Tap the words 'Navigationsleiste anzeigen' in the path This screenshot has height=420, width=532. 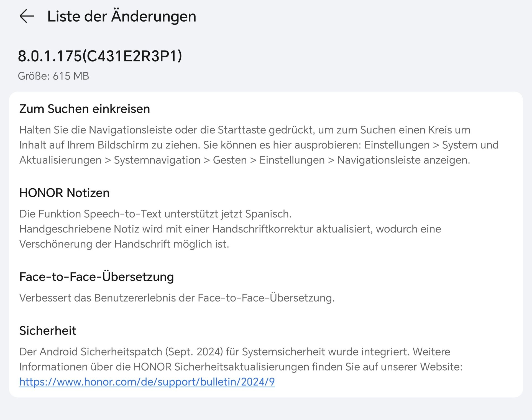tap(403, 160)
